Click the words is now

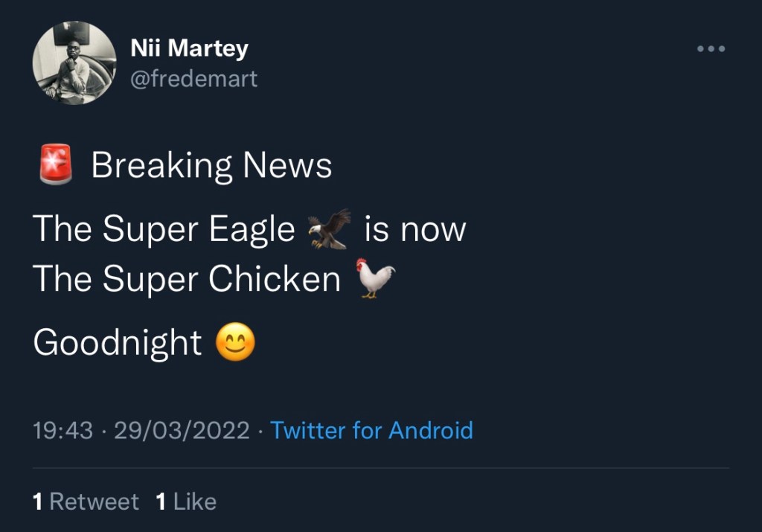coord(414,228)
